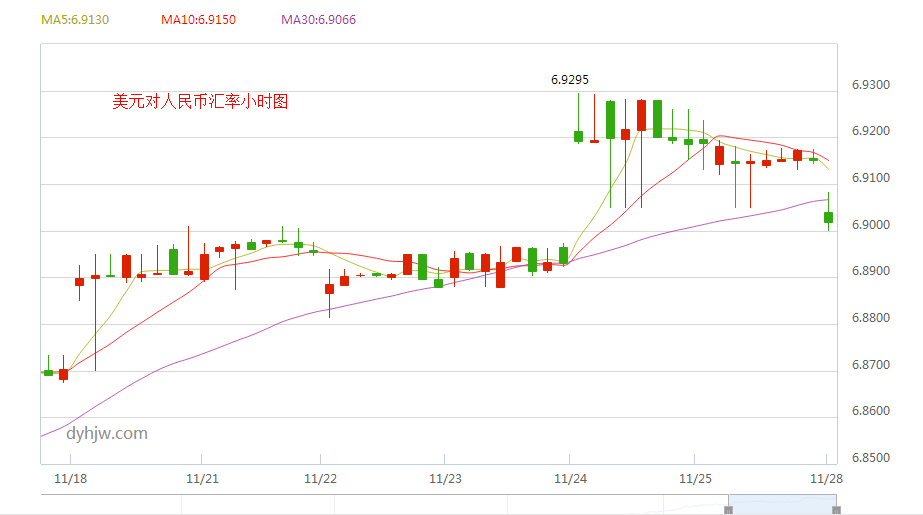Click the dyhjw.com watermark
This screenshot has width=923, height=515.
106,433
